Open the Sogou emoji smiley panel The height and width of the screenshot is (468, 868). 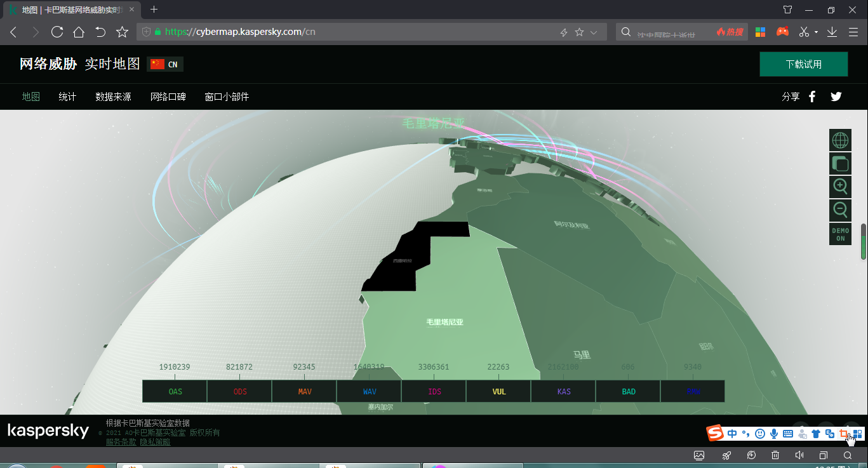[x=759, y=434]
